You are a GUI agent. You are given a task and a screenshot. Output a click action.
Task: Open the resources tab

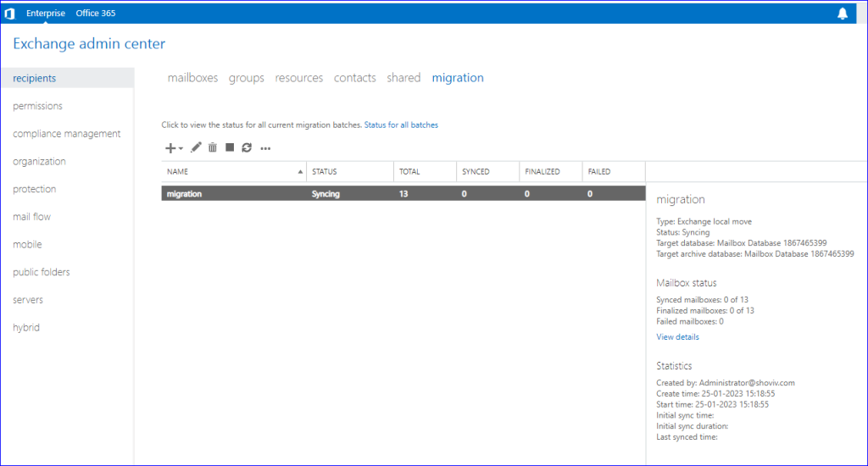[x=299, y=78]
